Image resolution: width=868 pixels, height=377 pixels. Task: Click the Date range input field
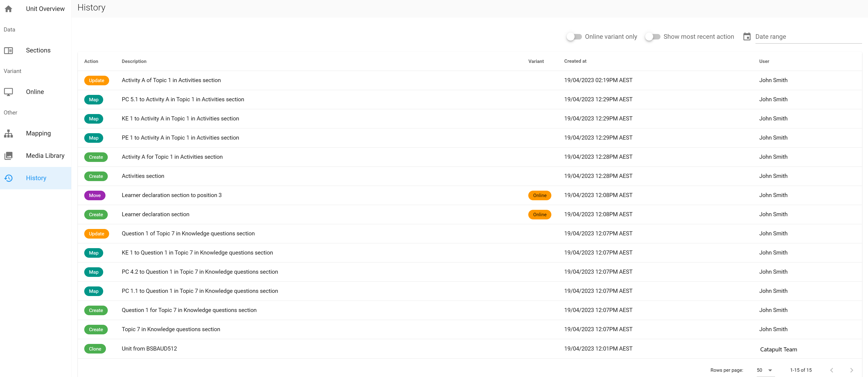(x=808, y=37)
